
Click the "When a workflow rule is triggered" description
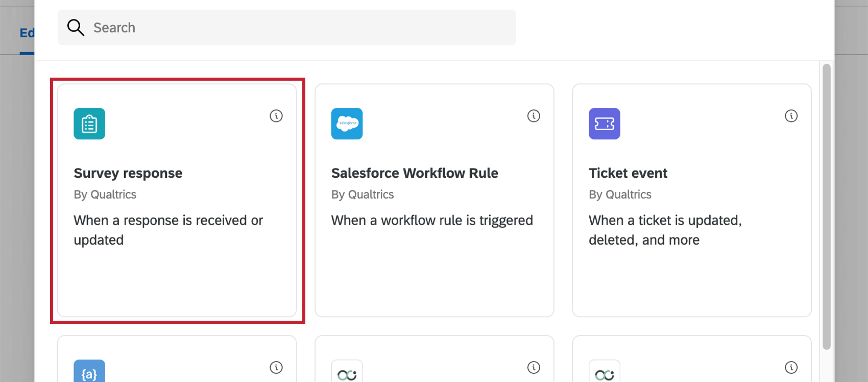tap(432, 220)
